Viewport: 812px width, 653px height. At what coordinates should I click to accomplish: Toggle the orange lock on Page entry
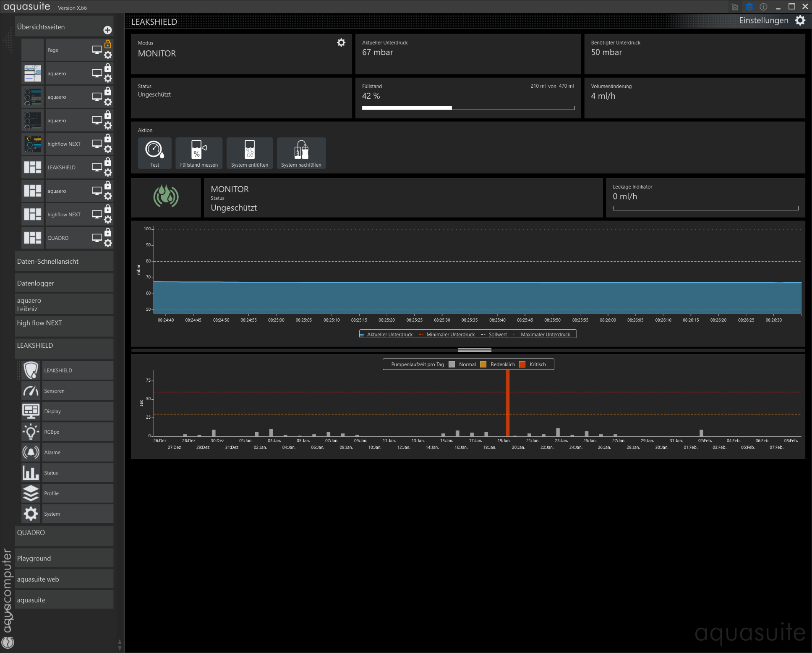point(108,44)
